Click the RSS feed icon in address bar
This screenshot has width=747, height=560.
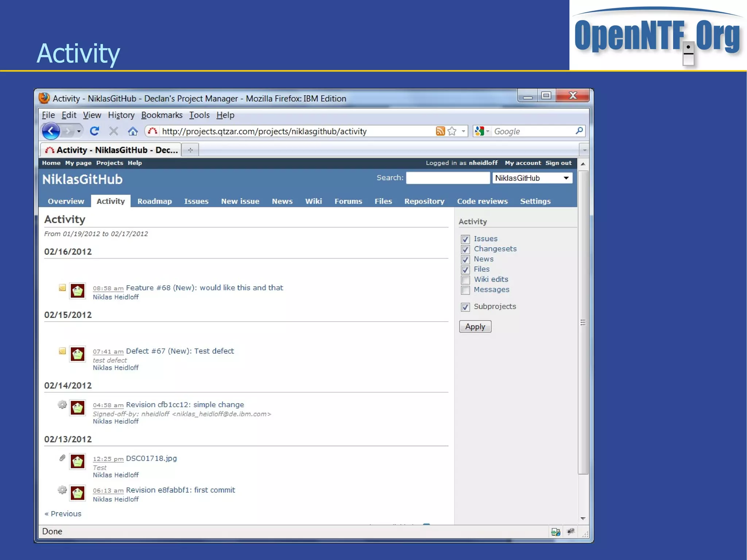440,131
